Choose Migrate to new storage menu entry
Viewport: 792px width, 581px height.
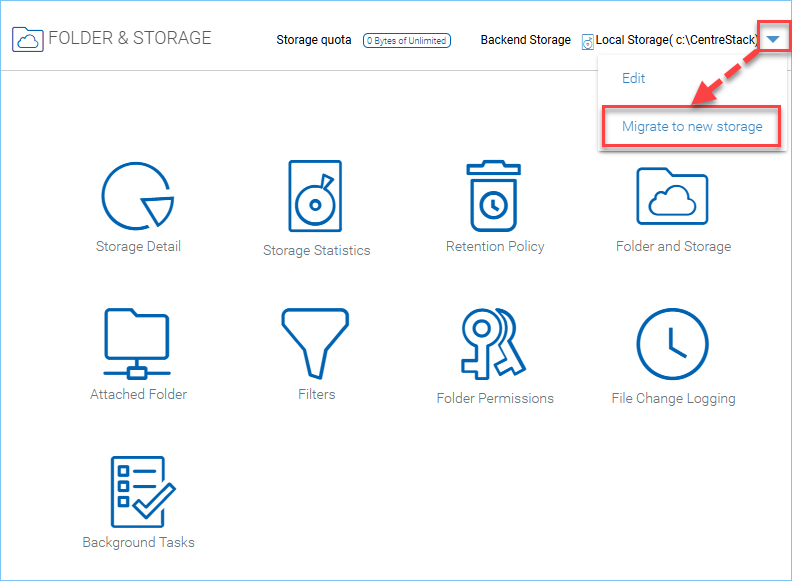point(692,126)
